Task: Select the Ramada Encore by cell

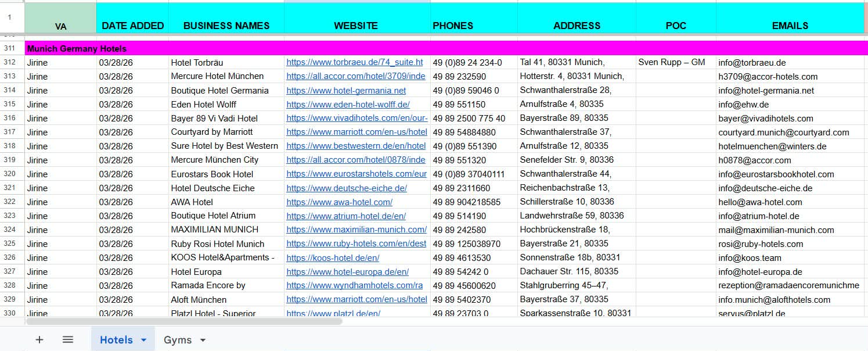Action: pyautogui.click(x=226, y=285)
